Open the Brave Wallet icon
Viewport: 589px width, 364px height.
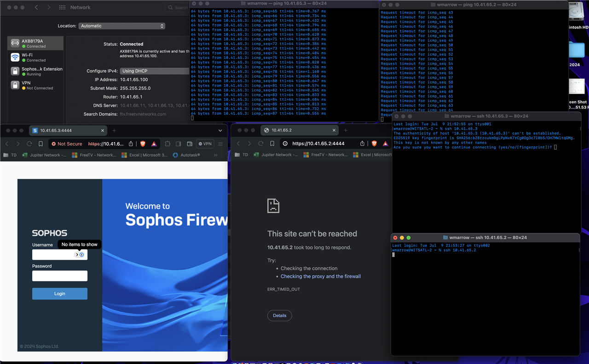click(x=190, y=144)
